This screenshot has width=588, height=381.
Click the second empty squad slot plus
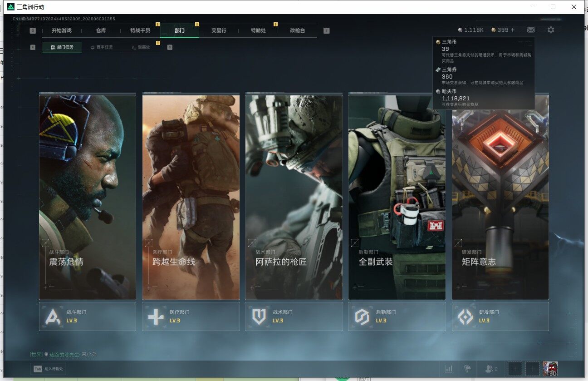click(x=533, y=369)
